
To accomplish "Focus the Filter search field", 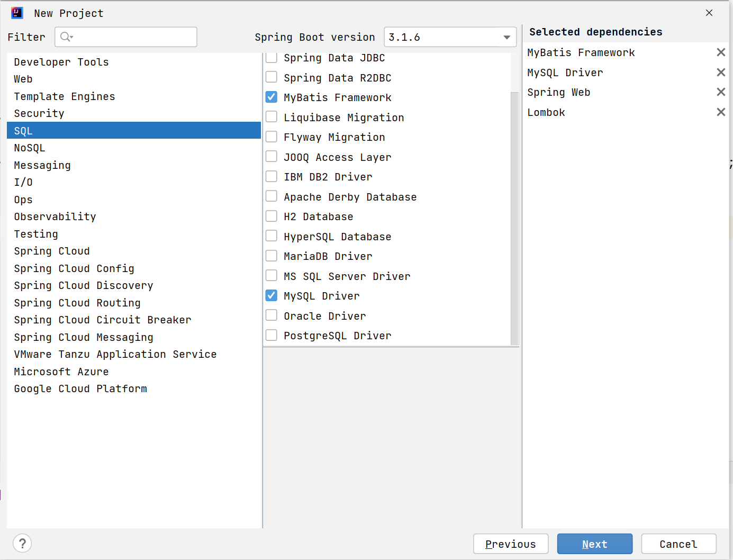I will pyautogui.click(x=126, y=37).
